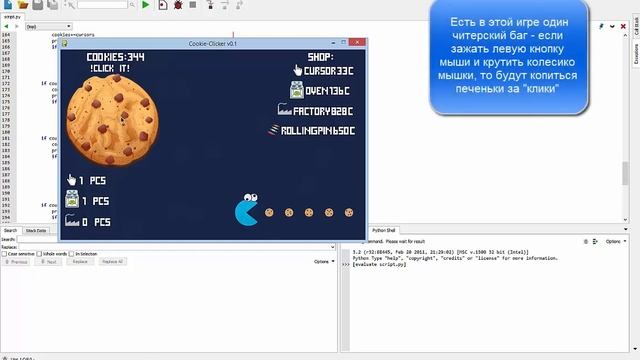Screen dimensions: 640x360
Task: Go forward with grey right arrow in editor
Action: pos(17,26)
